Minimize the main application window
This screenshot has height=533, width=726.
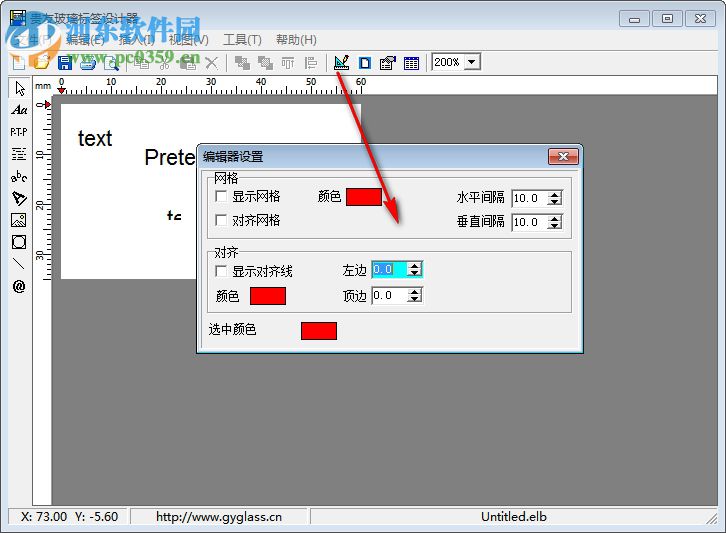pyautogui.click(x=634, y=19)
